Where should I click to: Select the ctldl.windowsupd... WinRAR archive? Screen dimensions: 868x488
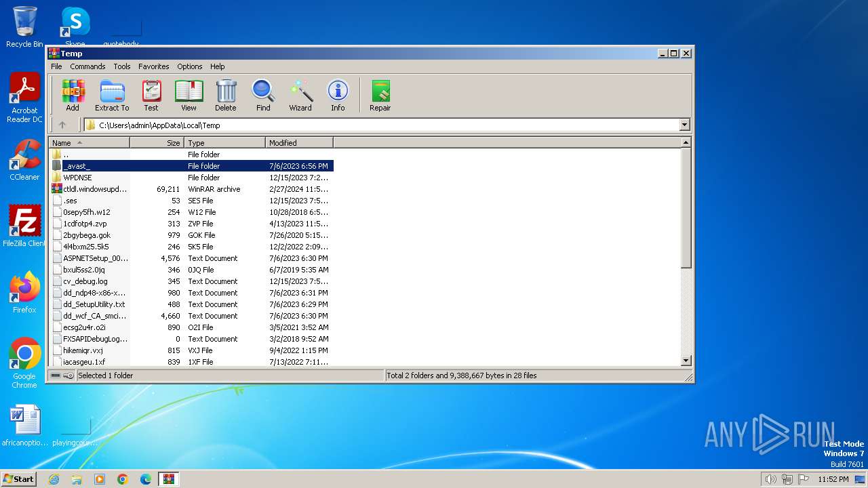tap(191, 189)
